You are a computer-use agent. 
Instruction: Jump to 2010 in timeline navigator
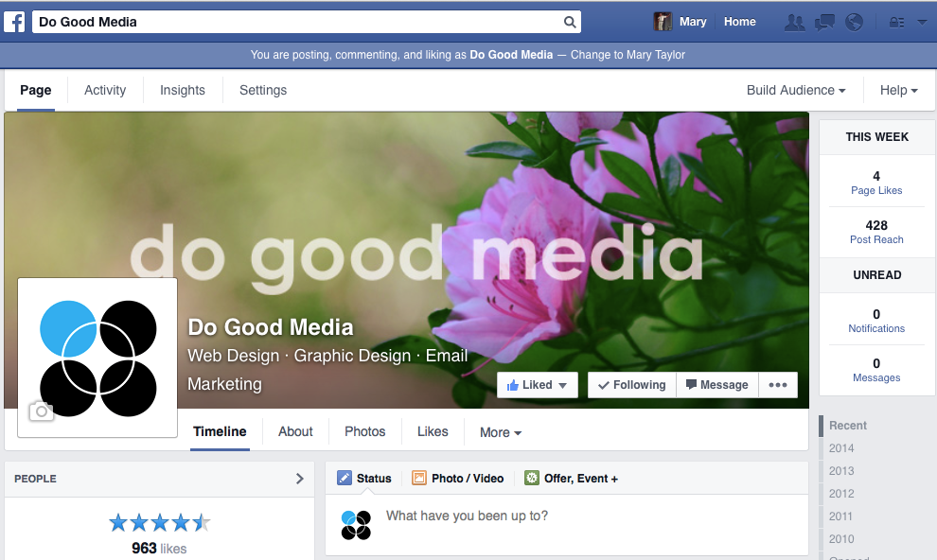841,539
